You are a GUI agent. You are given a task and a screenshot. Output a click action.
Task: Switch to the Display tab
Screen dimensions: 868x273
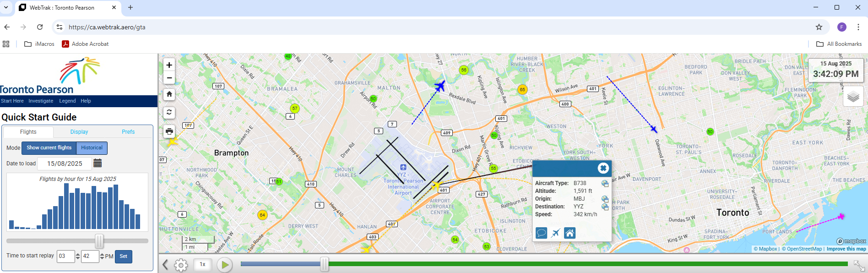coord(79,132)
